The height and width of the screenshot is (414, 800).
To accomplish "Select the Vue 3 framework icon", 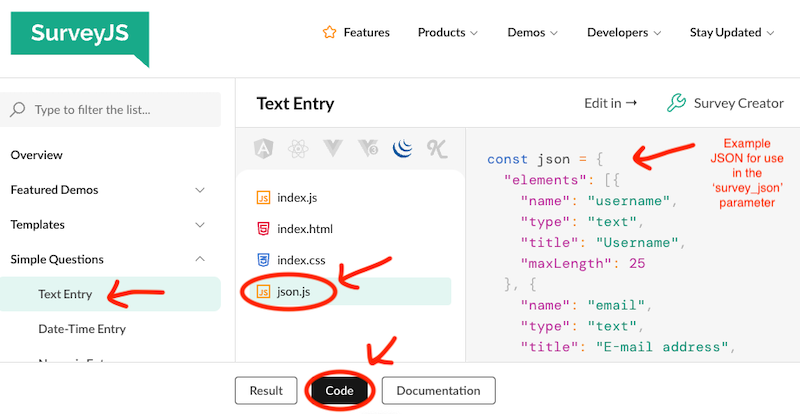I will [x=368, y=149].
